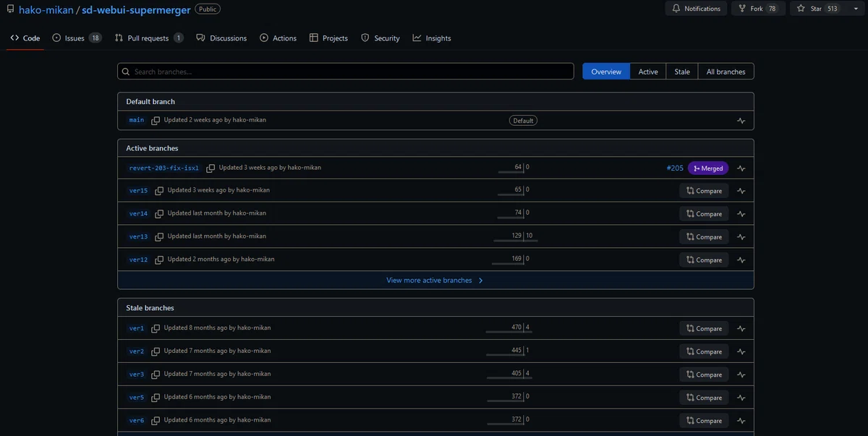This screenshot has width=868, height=436.
Task: View activity for revert-203-fix-isxl branch
Action: point(741,168)
